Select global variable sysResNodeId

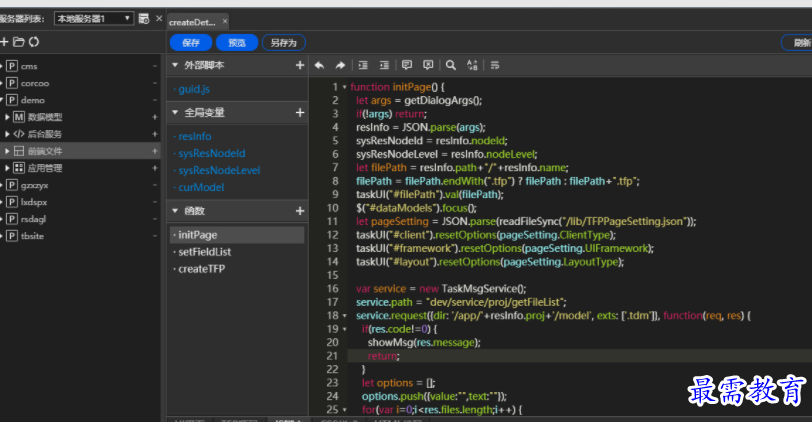pyautogui.click(x=212, y=153)
